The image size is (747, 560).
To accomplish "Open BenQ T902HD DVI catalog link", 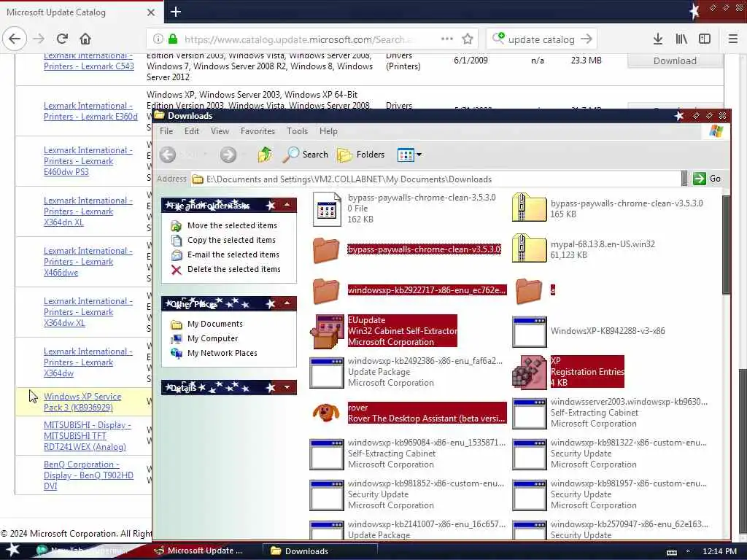I will [x=88, y=475].
